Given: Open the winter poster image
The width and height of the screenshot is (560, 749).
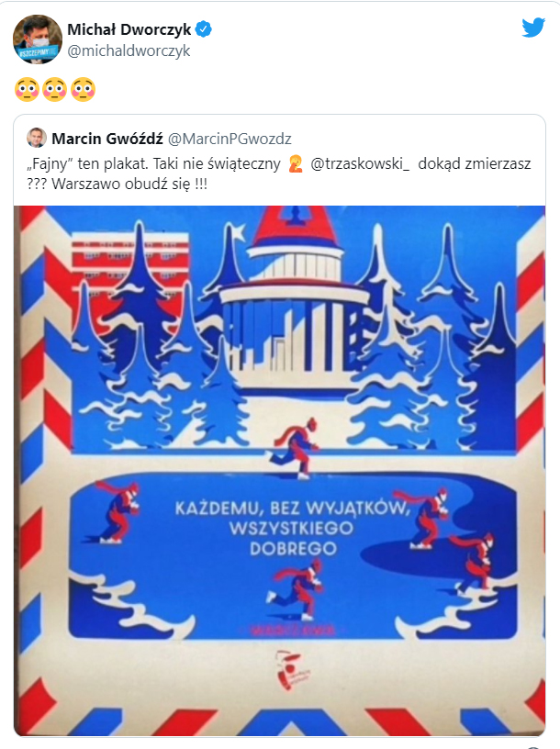Looking at the screenshot, I should 279,471.
